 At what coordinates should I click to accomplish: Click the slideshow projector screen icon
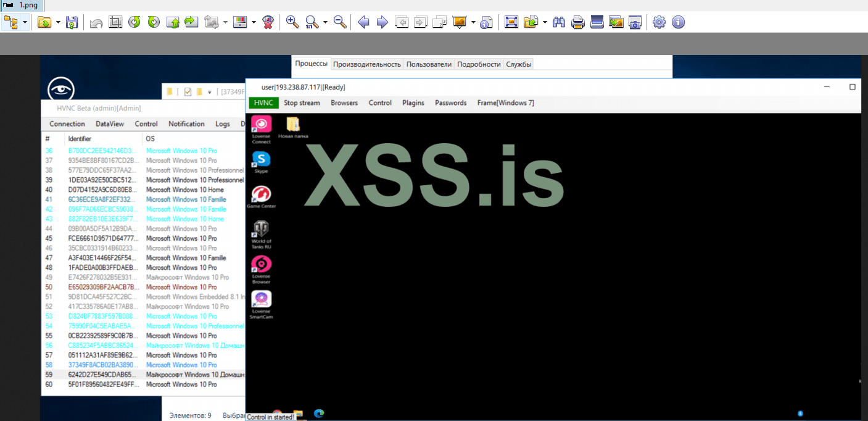click(460, 23)
